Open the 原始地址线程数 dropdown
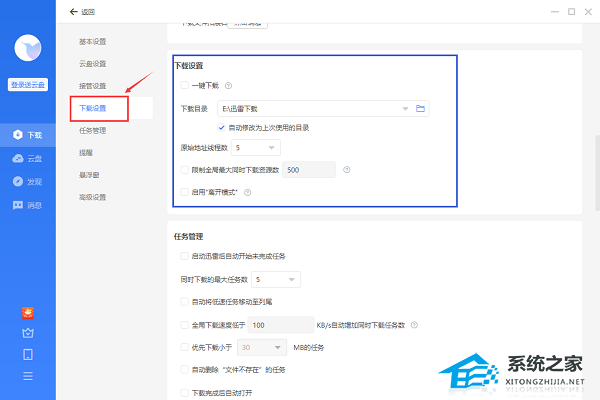 click(256, 147)
